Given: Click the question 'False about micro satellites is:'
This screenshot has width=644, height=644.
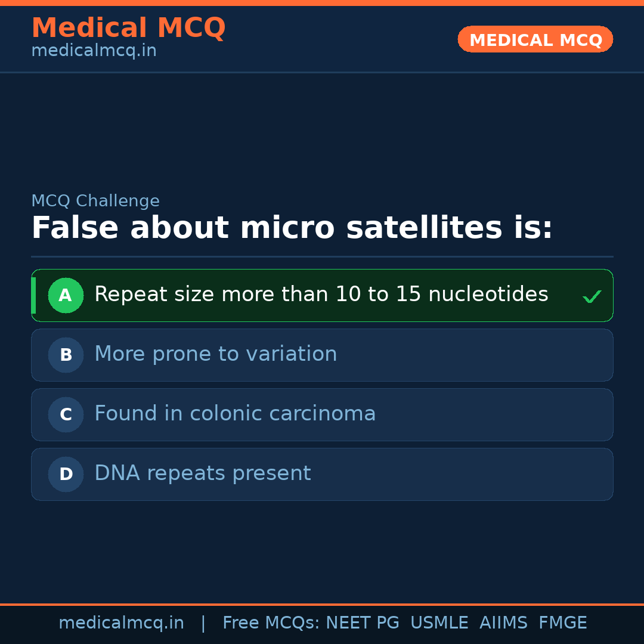Looking at the screenshot, I should (x=292, y=228).
